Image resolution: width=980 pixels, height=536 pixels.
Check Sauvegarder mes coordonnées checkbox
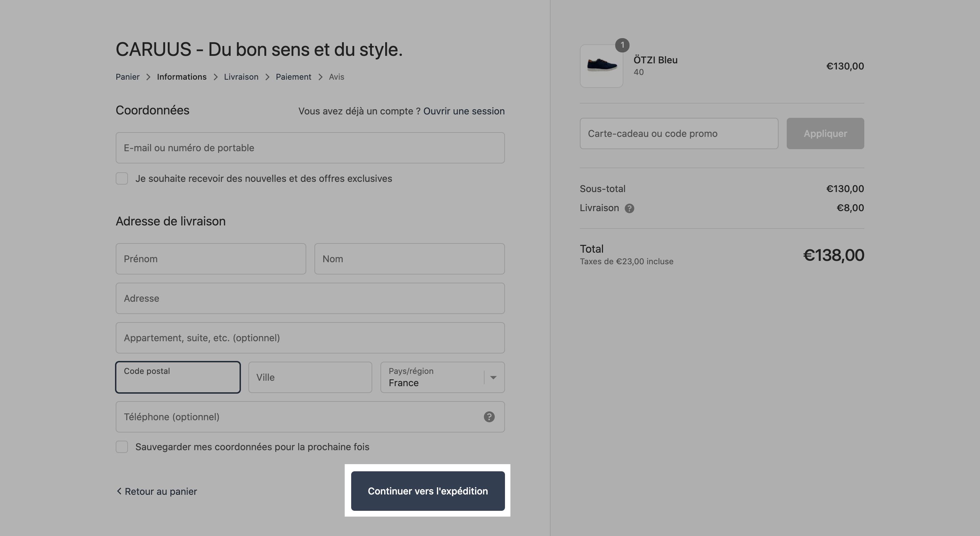(x=122, y=447)
